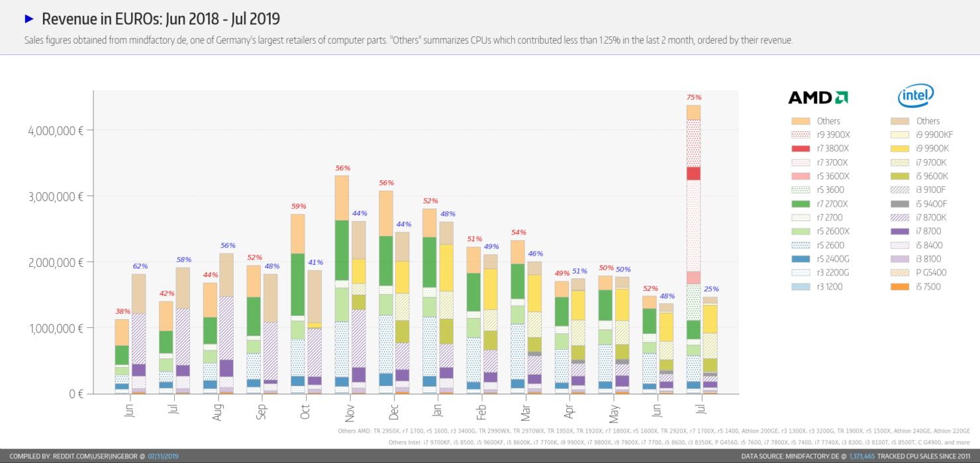
Task: Click the 25% label on the chart
Action: (710, 289)
